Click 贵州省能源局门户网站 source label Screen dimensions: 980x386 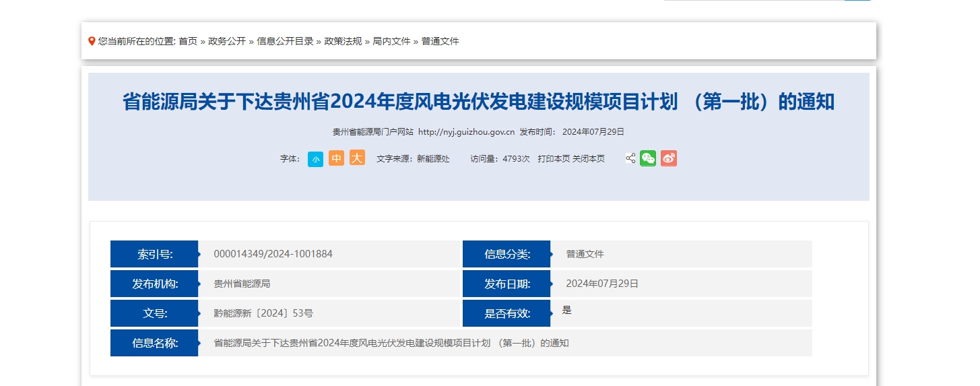pos(372,132)
